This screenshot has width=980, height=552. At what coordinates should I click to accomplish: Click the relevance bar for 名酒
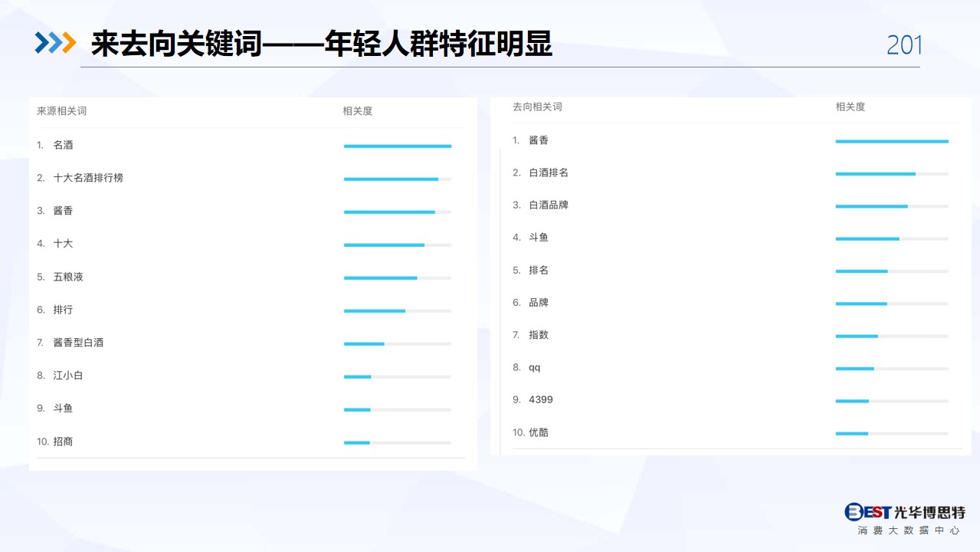[398, 146]
